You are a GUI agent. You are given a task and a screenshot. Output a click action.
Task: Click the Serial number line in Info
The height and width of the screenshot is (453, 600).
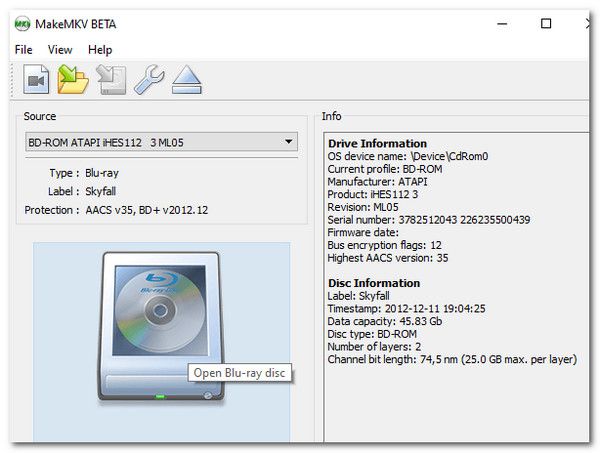tap(429, 220)
